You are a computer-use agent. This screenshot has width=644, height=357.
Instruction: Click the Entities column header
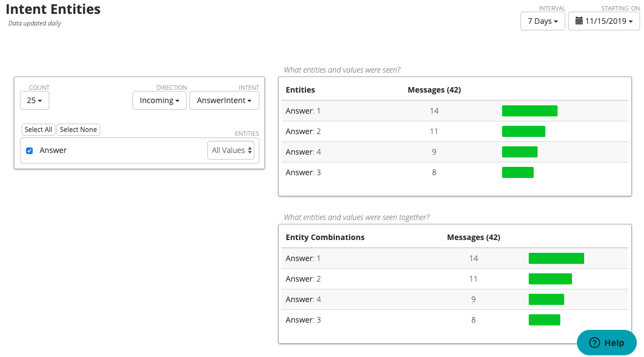[300, 90]
